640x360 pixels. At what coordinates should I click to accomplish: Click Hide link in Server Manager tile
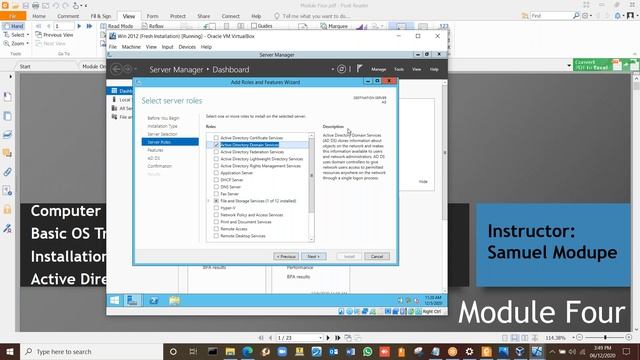click(x=423, y=182)
